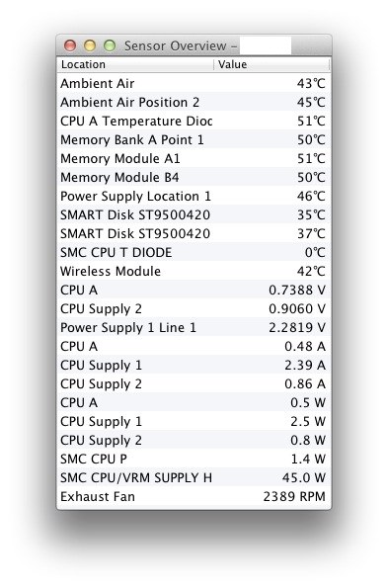Select the Memory Module A1 row

pos(194,158)
